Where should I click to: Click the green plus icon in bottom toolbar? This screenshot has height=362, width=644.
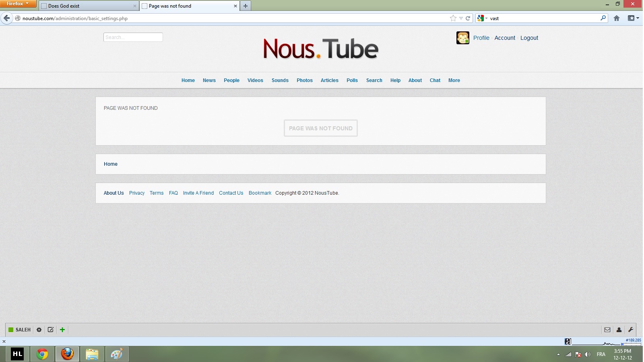pyautogui.click(x=62, y=330)
